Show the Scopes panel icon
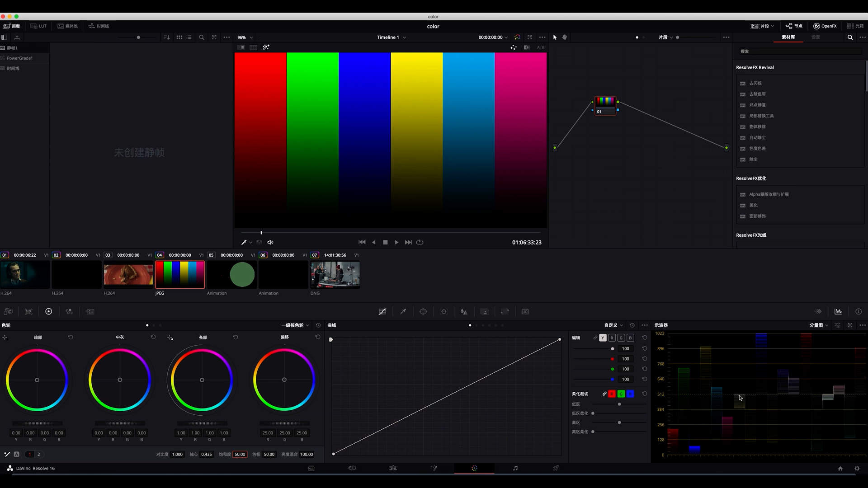Screen dimensions: 868x488 (838, 312)
